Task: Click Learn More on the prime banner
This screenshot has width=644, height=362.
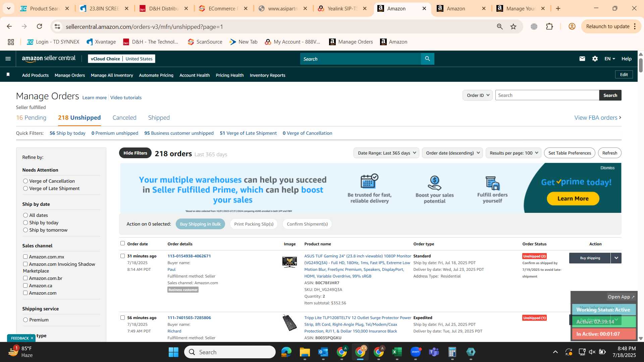Action: [573, 198]
